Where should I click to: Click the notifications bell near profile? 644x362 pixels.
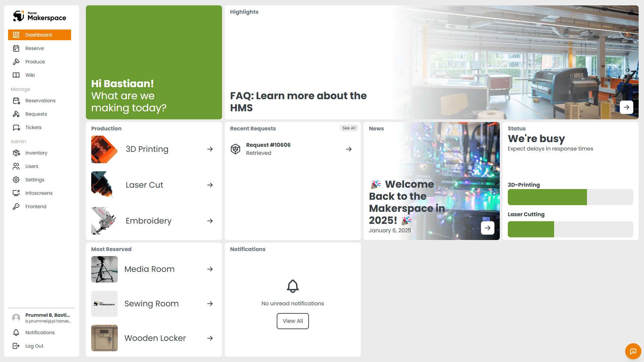coord(17,333)
